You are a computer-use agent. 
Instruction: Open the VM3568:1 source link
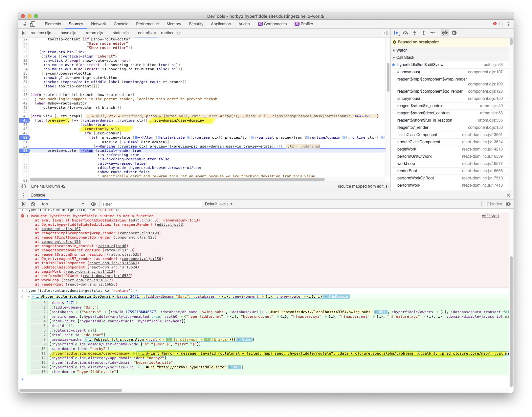click(x=491, y=216)
